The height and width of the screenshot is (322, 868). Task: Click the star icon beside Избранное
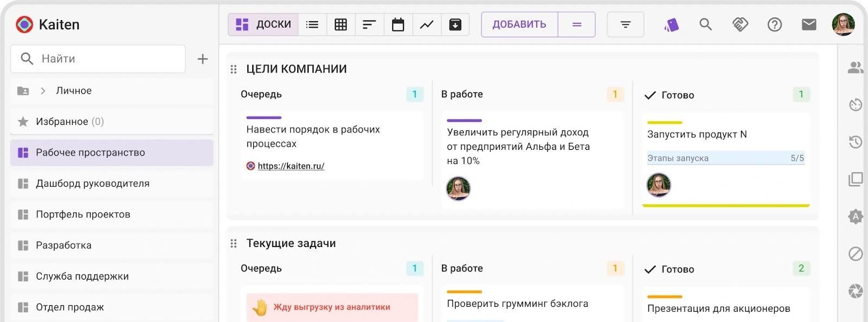pyautogui.click(x=23, y=122)
